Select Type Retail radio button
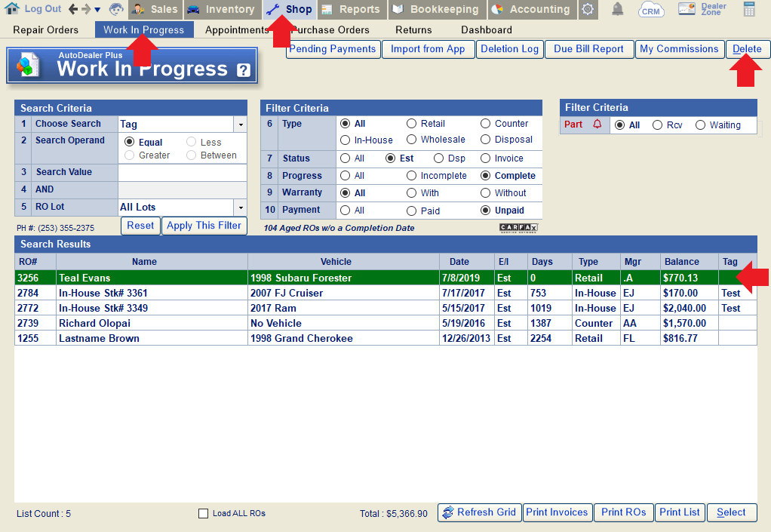This screenshot has height=532, width=771. tap(412, 124)
